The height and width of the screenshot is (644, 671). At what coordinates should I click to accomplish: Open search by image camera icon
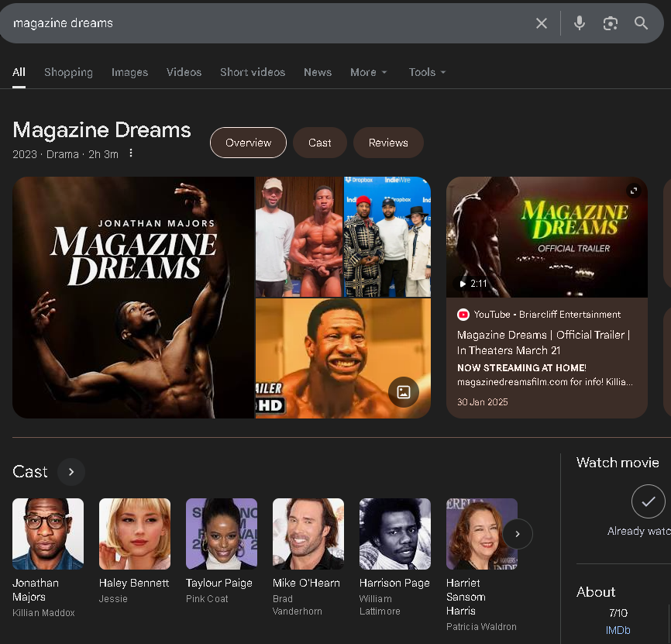tap(611, 23)
